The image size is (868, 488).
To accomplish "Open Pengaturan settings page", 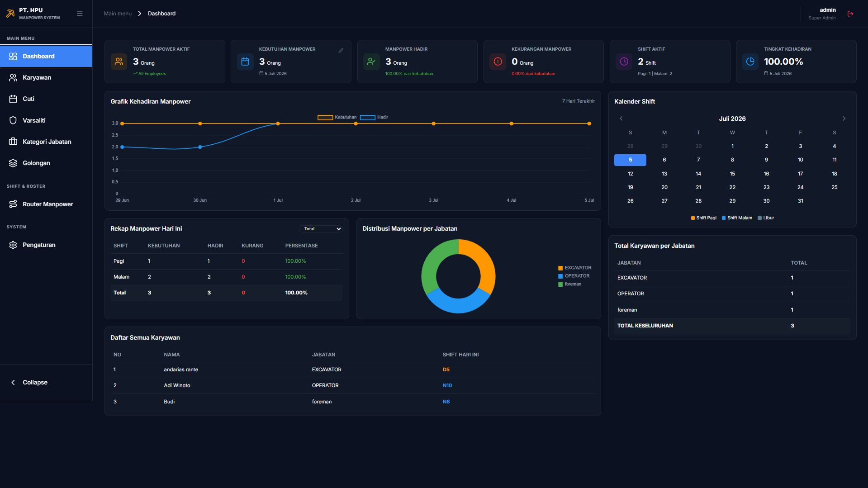I will pyautogui.click(x=46, y=245).
